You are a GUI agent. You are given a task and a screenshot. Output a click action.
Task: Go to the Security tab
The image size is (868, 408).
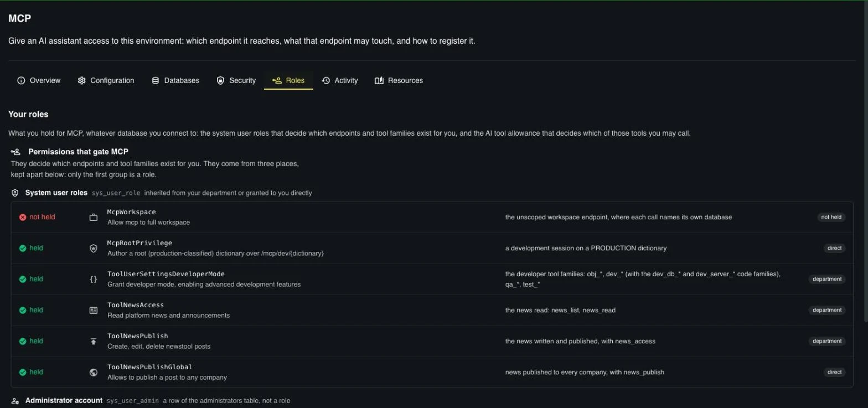pyautogui.click(x=236, y=81)
